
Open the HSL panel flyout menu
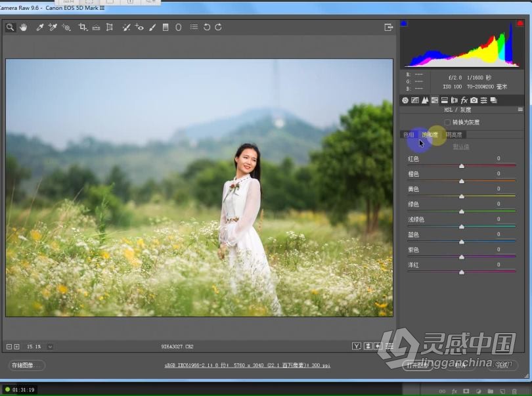pos(520,110)
